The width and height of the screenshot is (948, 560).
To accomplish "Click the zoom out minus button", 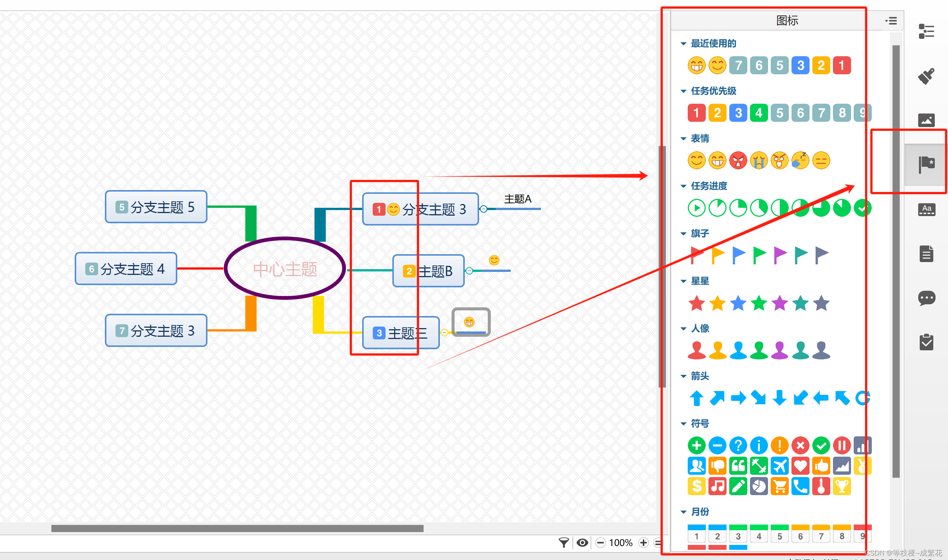I will 601,543.
